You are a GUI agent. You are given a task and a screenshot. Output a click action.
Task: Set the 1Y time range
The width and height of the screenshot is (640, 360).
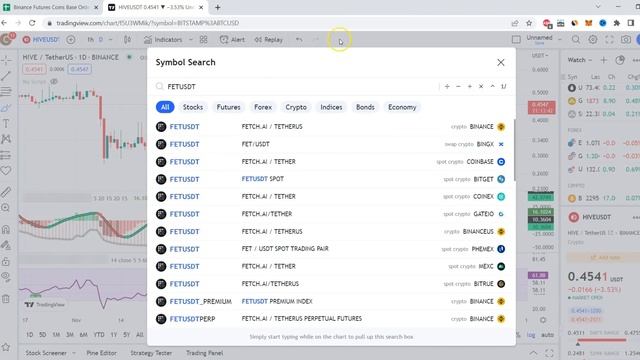pyautogui.click(x=113, y=335)
